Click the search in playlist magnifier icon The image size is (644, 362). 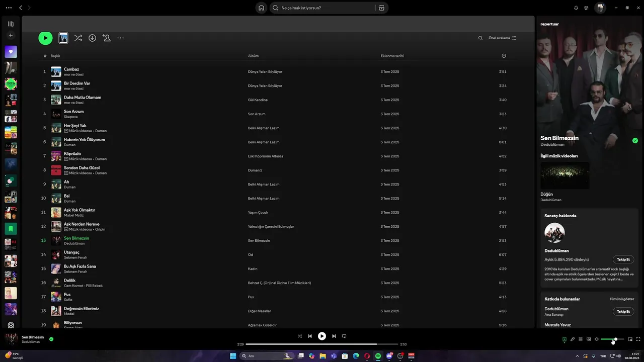(480, 38)
